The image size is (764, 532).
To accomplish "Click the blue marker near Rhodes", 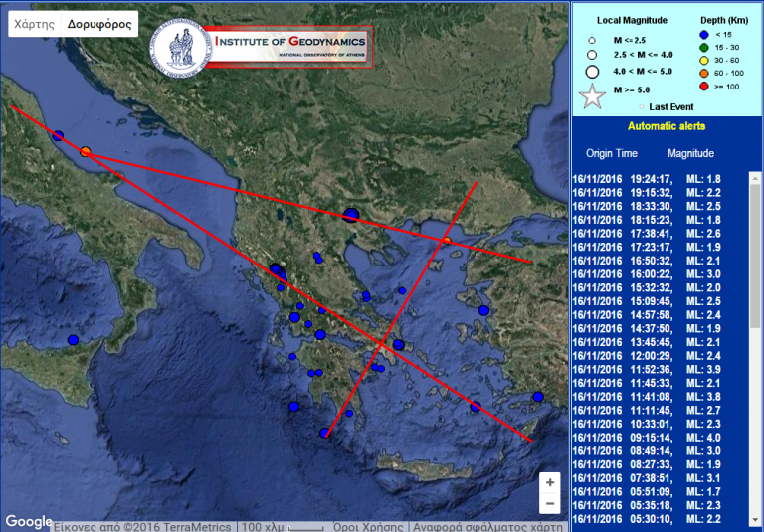I will 538,397.
